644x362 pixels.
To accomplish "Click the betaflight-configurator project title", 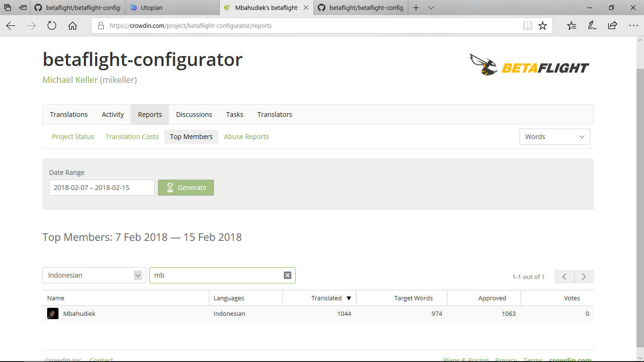I will pos(142,59).
